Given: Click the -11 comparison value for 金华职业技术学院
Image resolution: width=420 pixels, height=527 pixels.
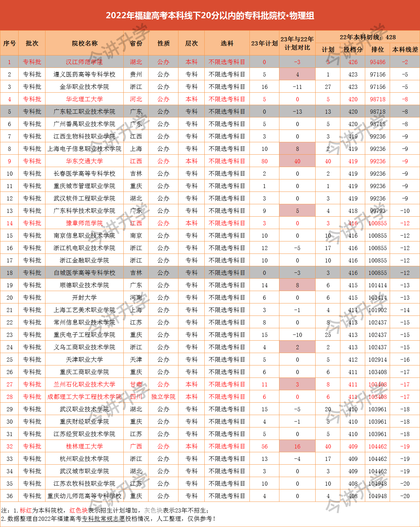Looking at the screenshot, I should pyautogui.click(x=297, y=87).
